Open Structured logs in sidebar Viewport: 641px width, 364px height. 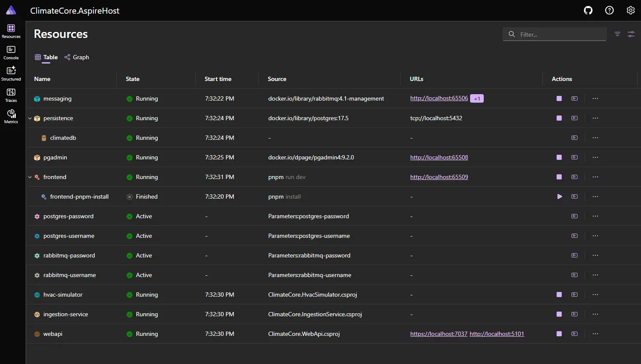click(11, 74)
